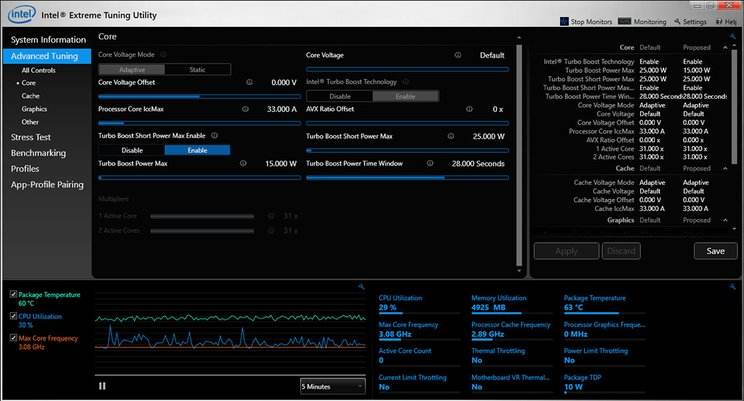
Task: Click wrench icon above the monitoring graph
Action: coord(361,286)
